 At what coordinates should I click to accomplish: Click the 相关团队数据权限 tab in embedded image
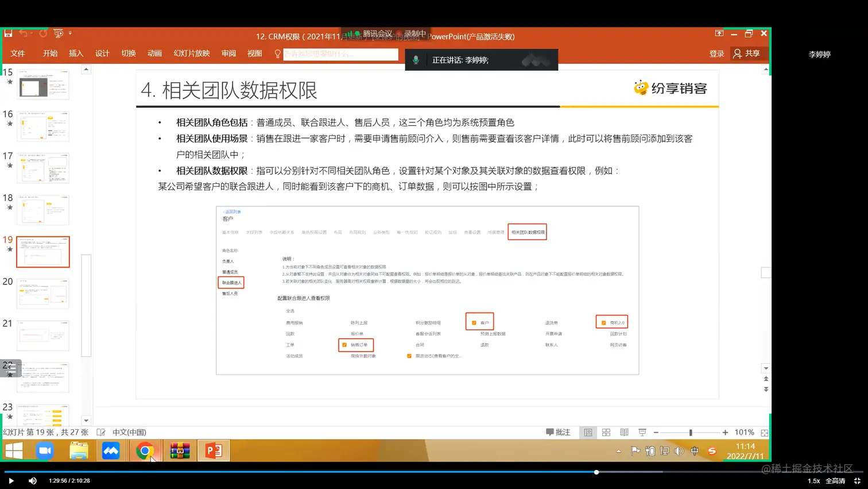[x=528, y=232]
